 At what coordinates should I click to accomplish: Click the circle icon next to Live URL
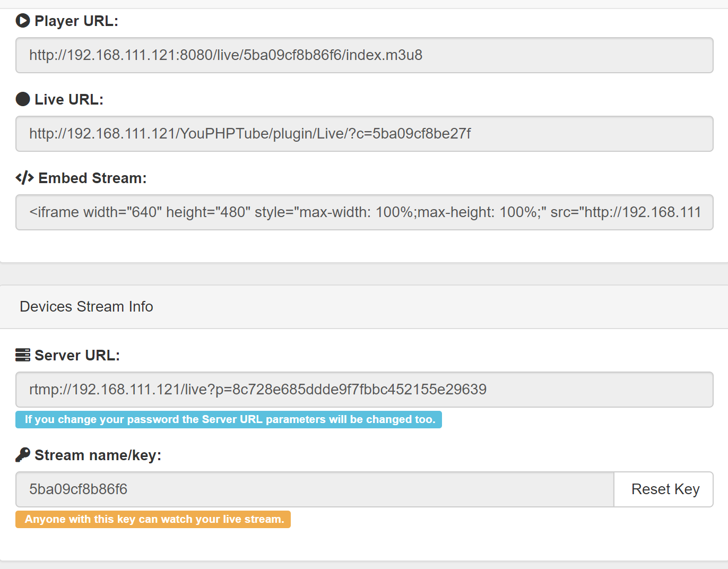23,99
